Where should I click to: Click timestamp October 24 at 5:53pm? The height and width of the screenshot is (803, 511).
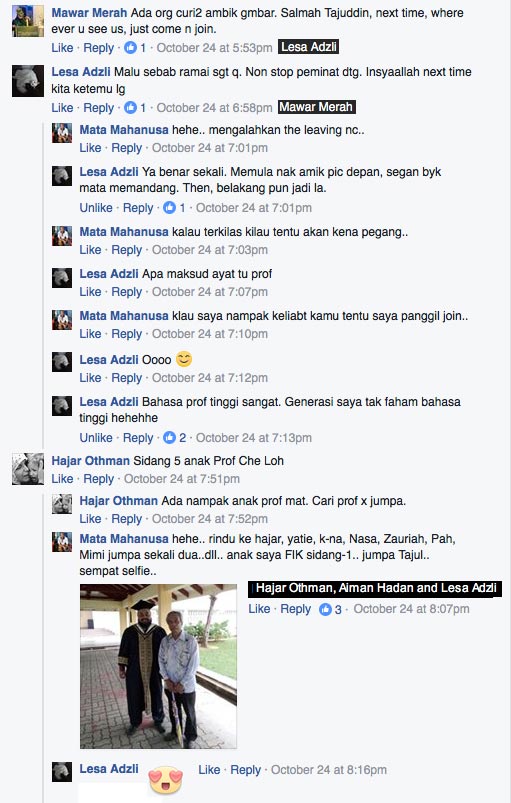214,48
